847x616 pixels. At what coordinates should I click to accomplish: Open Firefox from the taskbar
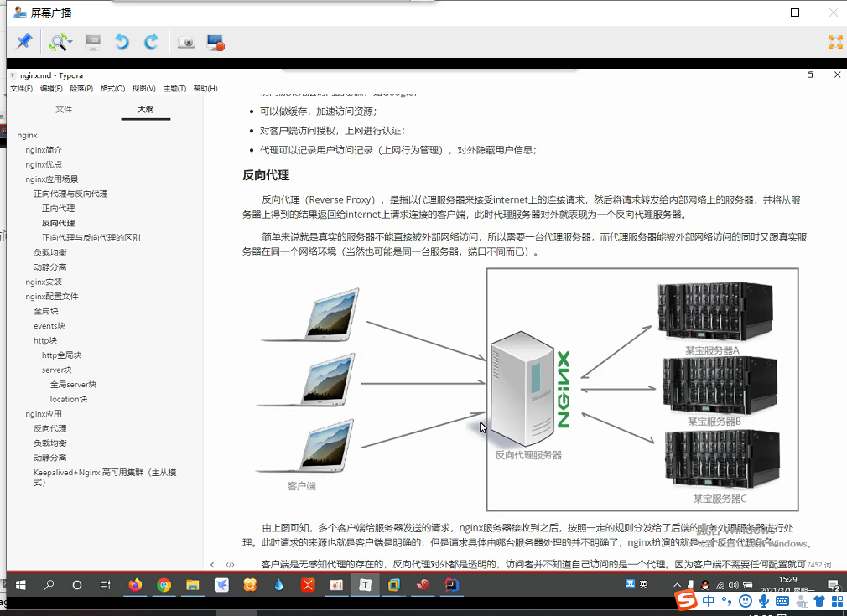point(135,585)
